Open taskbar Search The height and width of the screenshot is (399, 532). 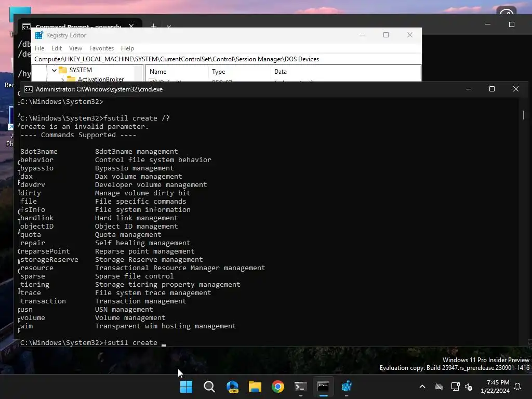pos(209,387)
